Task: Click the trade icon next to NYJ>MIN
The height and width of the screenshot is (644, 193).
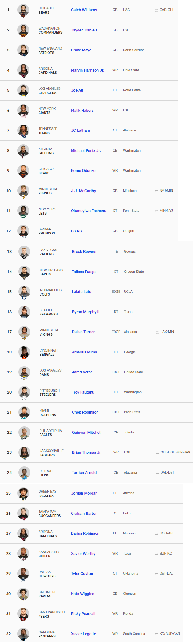Action: pos(156,191)
